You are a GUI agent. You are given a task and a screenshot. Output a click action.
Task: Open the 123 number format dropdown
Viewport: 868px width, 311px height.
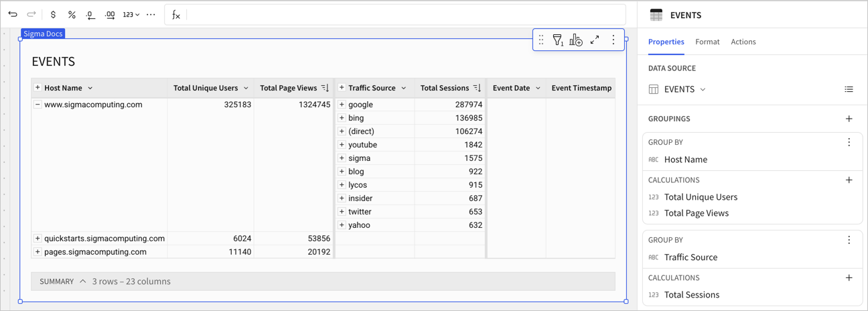tap(131, 14)
